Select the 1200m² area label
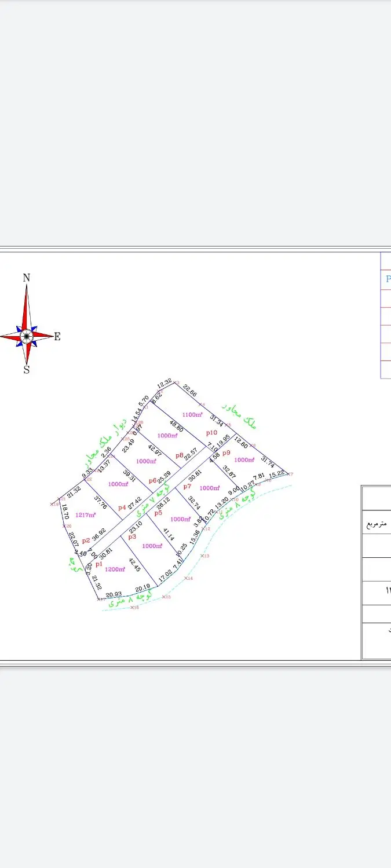The width and height of the screenshot is (391, 868). (115, 569)
